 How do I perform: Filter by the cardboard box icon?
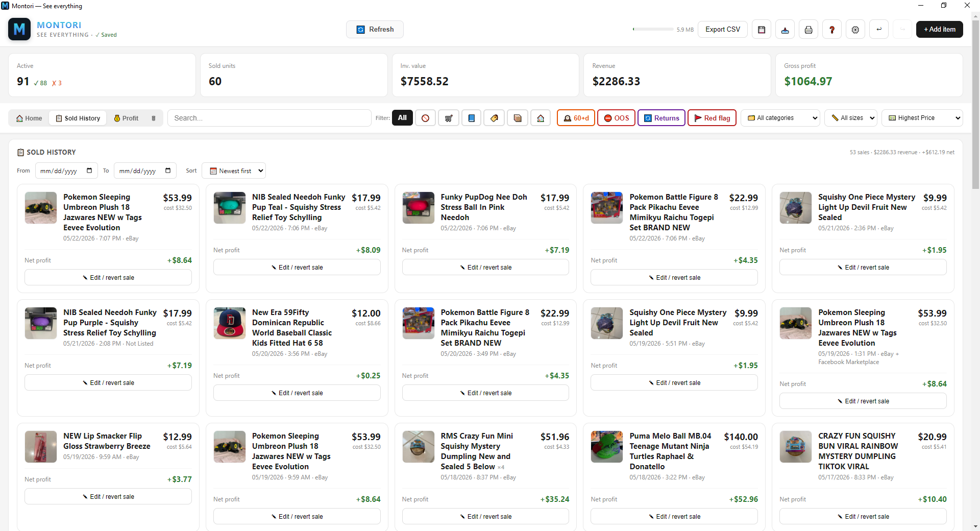click(x=518, y=118)
